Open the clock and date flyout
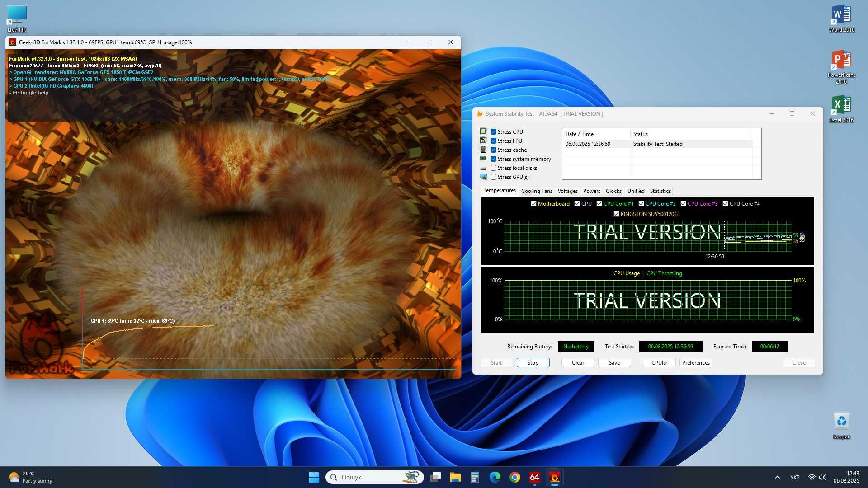868x488 pixels. pyautogui.click(x=846, y=477)
